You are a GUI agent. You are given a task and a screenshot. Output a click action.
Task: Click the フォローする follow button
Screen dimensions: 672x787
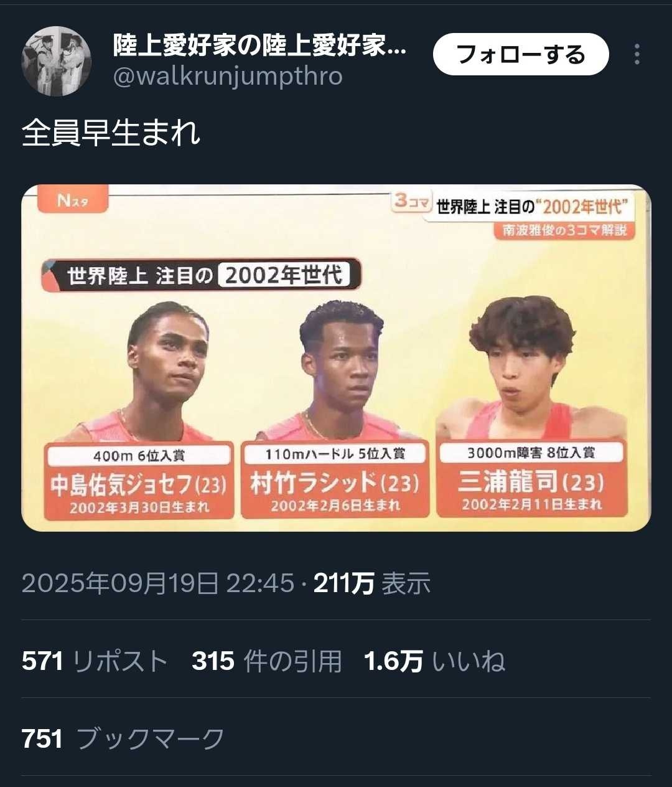click(x=520, y=54)
